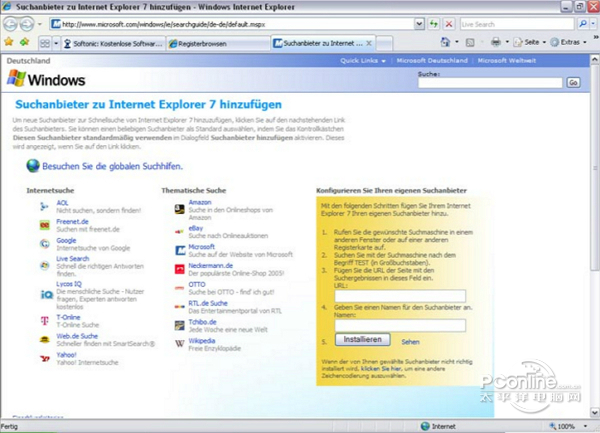This screenshot has height=433, width=600.
Task: Click the Windows logo in page header
Action: coord(46,79)
